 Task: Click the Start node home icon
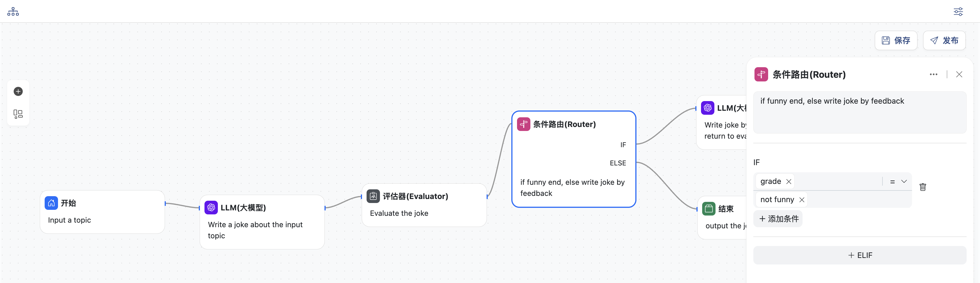coord(51,203)
